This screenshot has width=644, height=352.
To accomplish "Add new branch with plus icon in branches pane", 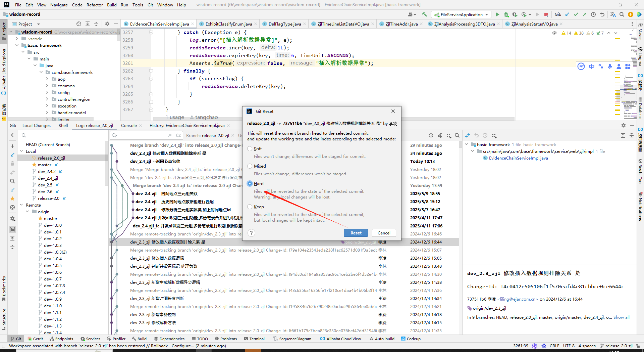I will (12, 146).
